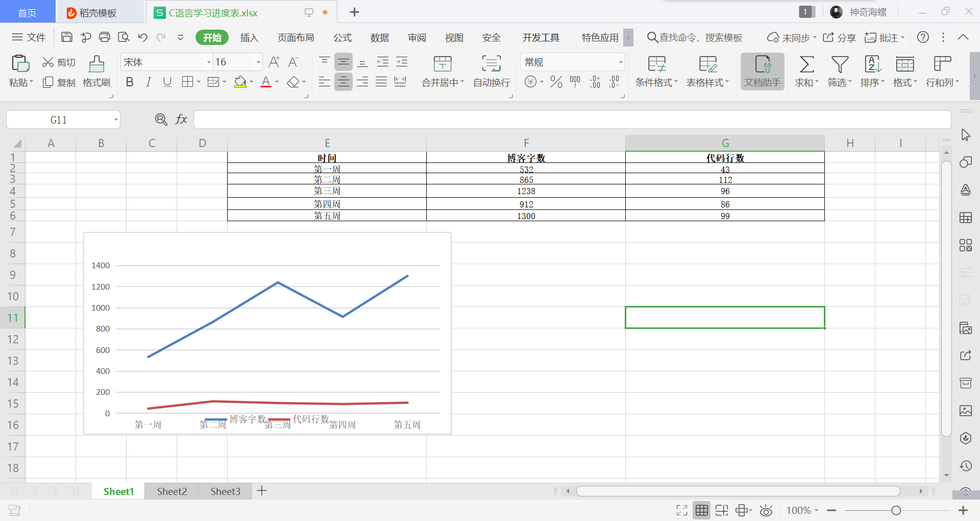980x521 pixels.
Task: Toggle align right
Action: click(362, 82)
